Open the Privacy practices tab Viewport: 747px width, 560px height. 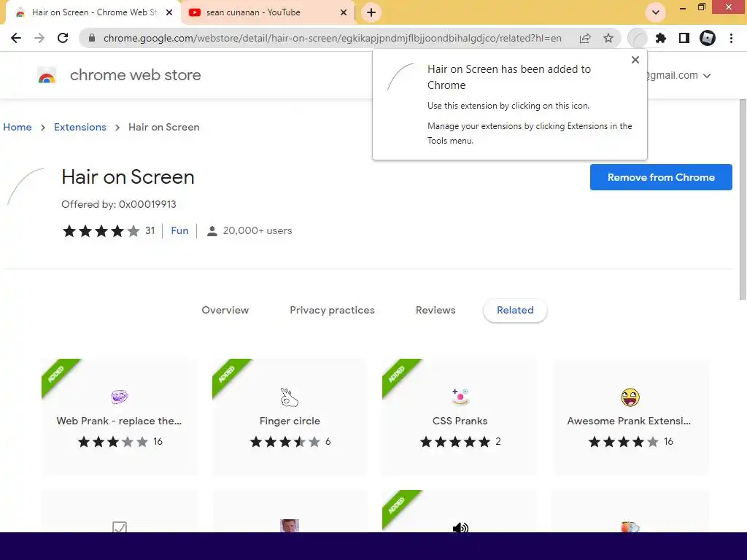click(332, 310)
